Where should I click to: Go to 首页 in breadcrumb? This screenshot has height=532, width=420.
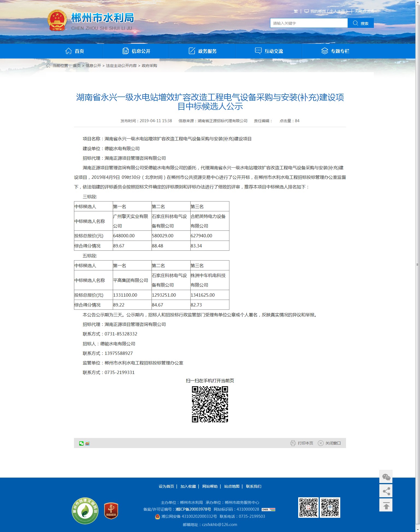[77, 66]
